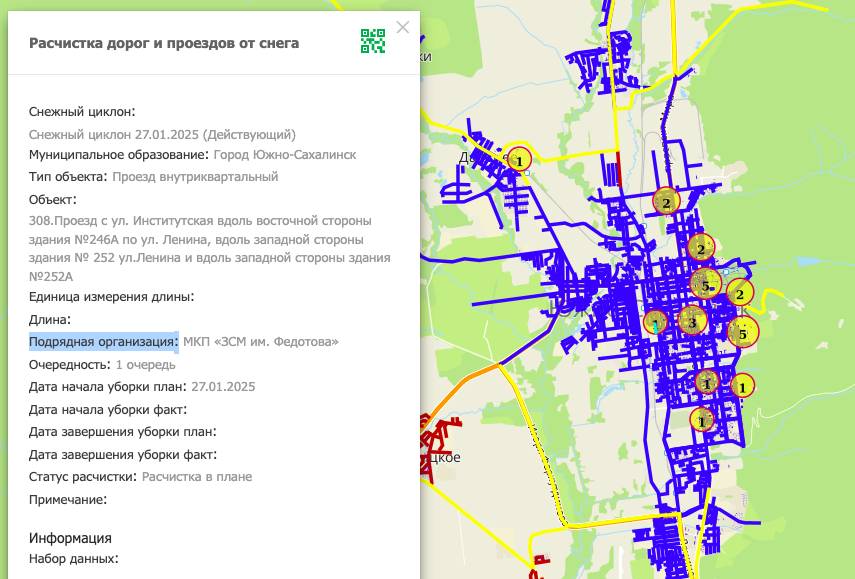855x579 pixels.
Task: Click the highlighted 'Подрядная организация' label
Action: (103, 342)
